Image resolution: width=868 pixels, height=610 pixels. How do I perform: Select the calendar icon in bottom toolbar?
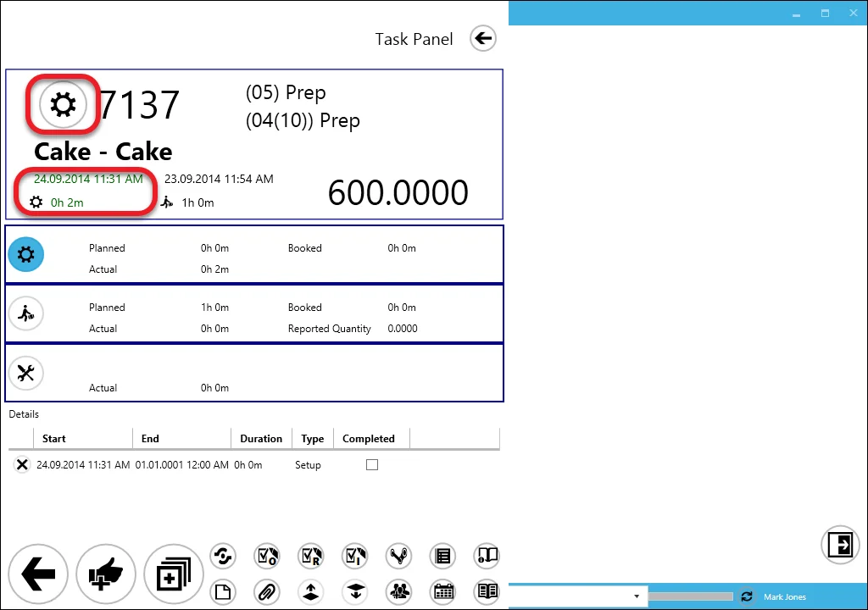[x=442, y=592]
